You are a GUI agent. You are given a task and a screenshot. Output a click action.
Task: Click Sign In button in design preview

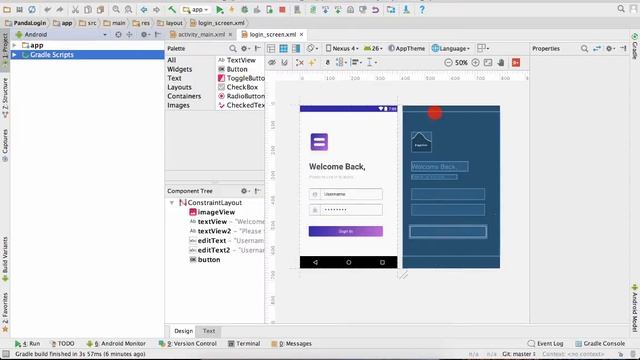click(346, 231)
